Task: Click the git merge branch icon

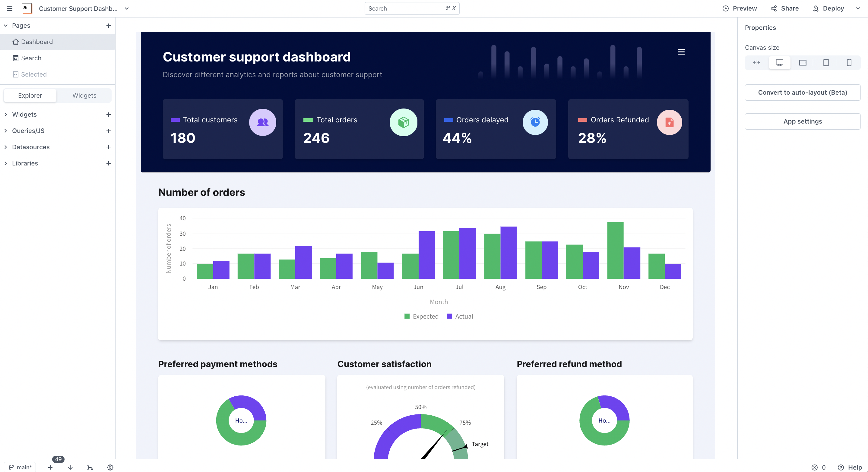Action: coord(90,467)
